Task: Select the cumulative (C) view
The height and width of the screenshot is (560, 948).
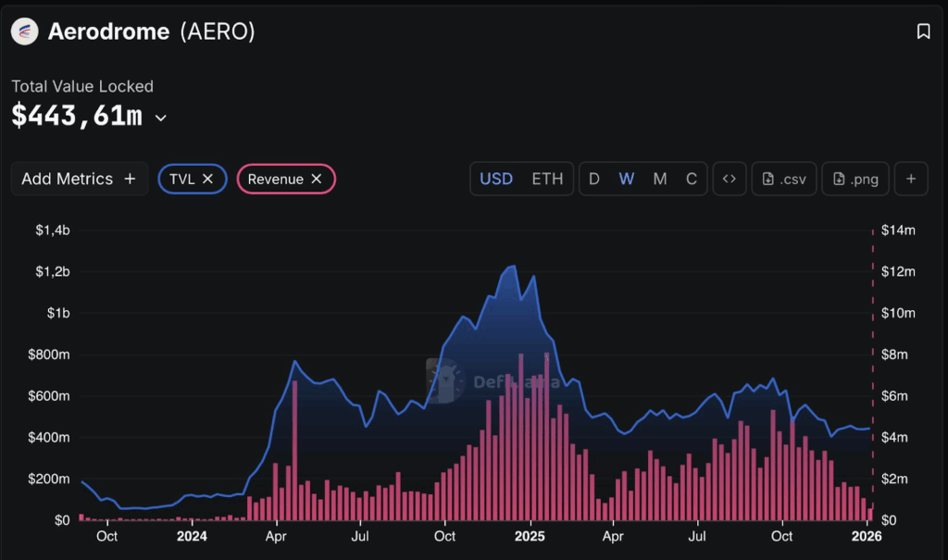Action: (691, 179)
